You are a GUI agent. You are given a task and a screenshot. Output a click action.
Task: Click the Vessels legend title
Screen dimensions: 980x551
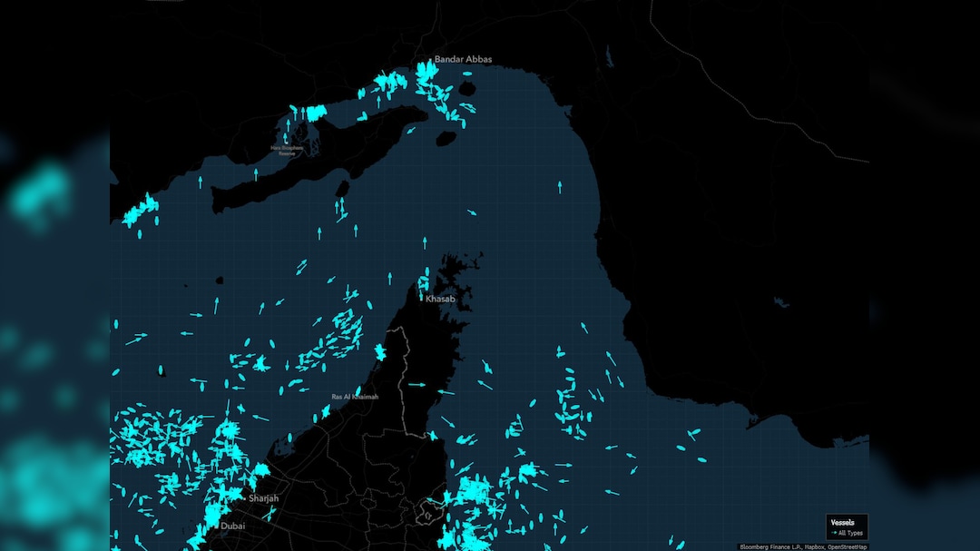tap(842, 523)
